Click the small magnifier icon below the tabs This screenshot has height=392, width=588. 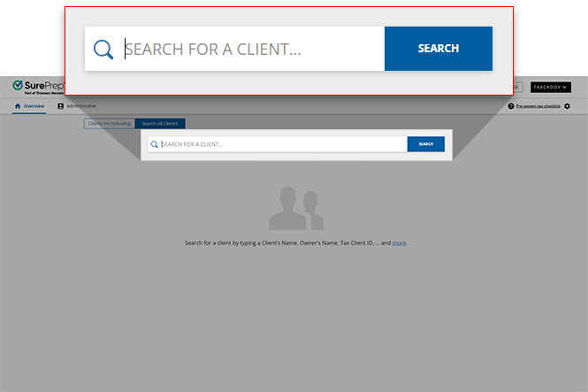154,144
